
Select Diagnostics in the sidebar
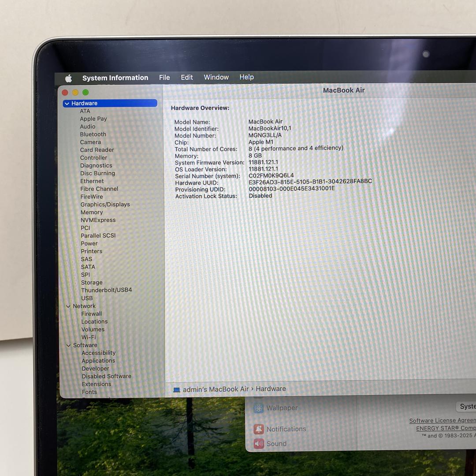click(x=96, y=166)
